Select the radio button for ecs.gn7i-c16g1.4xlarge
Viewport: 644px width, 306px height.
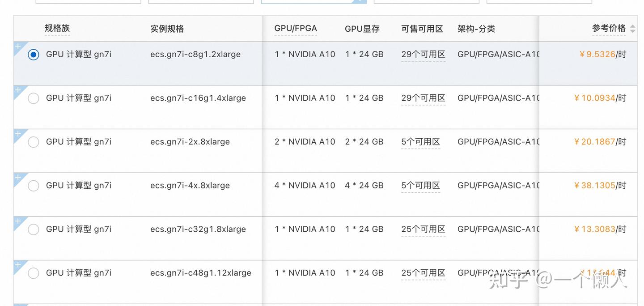click(34, 98)
